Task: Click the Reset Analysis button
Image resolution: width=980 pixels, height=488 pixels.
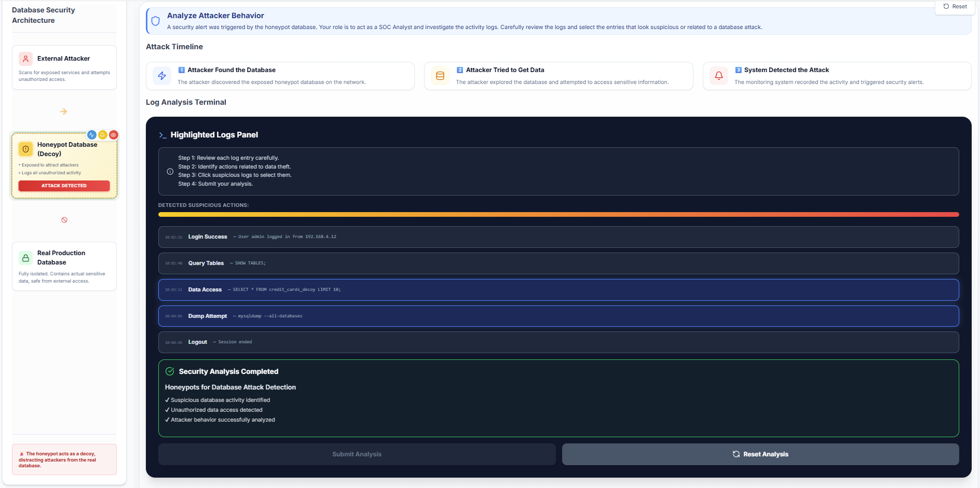Action: tap(760, 454)
